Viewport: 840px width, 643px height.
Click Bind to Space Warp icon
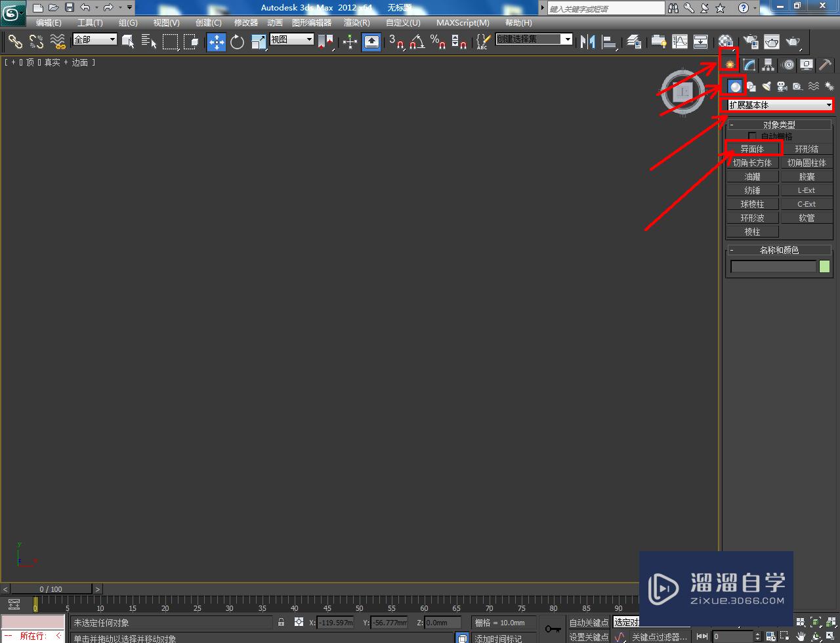coord(58,41)
